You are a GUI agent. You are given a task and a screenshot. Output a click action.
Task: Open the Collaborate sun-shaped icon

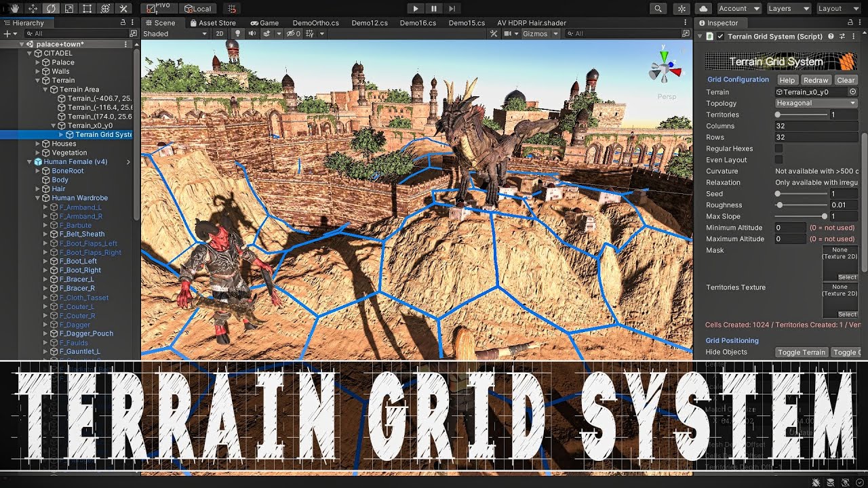coord(682,9)
